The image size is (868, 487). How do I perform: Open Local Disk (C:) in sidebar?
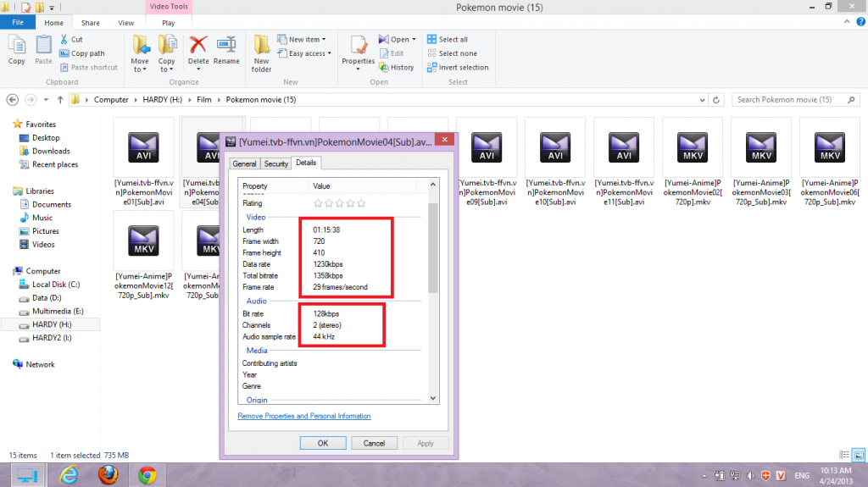pyautogui.click(x=56, y=285)
